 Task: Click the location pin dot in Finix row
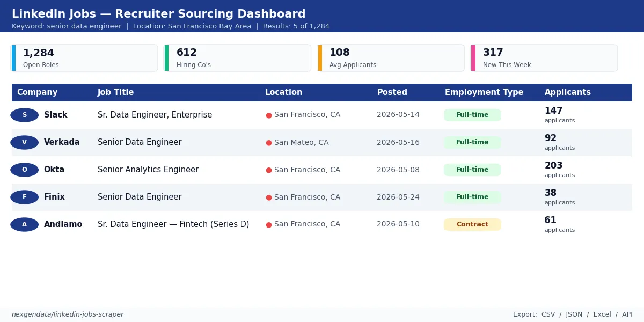pyautogui.click(x=269, y=197)
